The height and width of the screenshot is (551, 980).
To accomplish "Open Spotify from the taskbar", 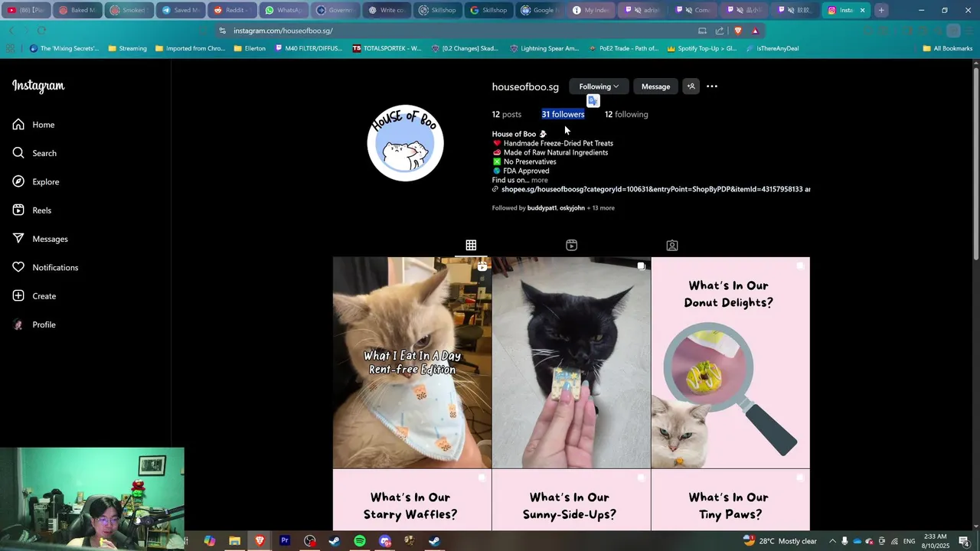I will (x=360, y=541).
